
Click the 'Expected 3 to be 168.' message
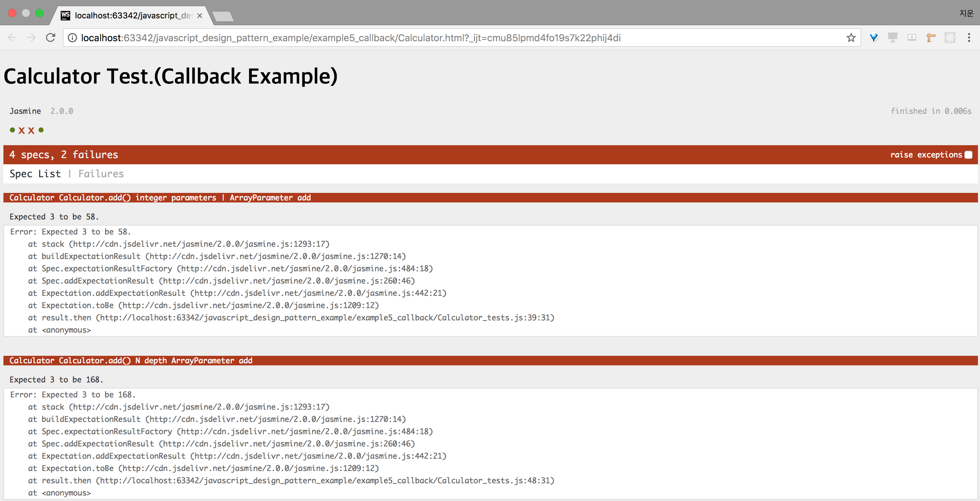click(x=56, y=380)
